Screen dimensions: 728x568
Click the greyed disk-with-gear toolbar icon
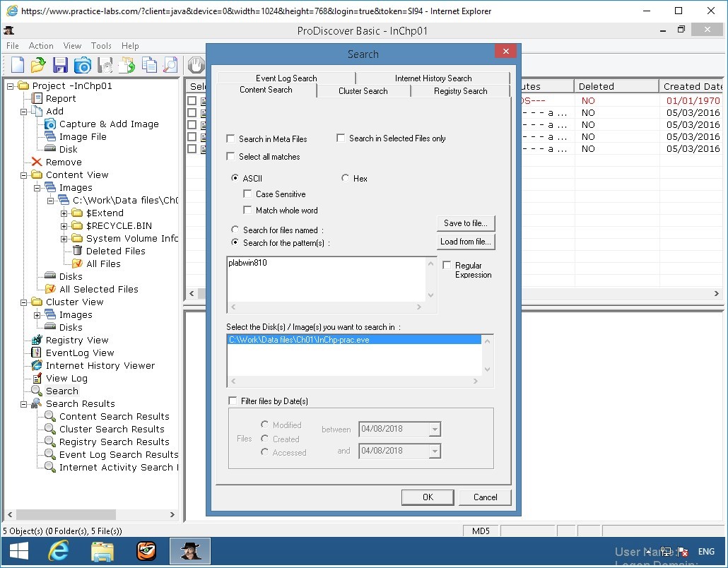click(x=105, y=65)
